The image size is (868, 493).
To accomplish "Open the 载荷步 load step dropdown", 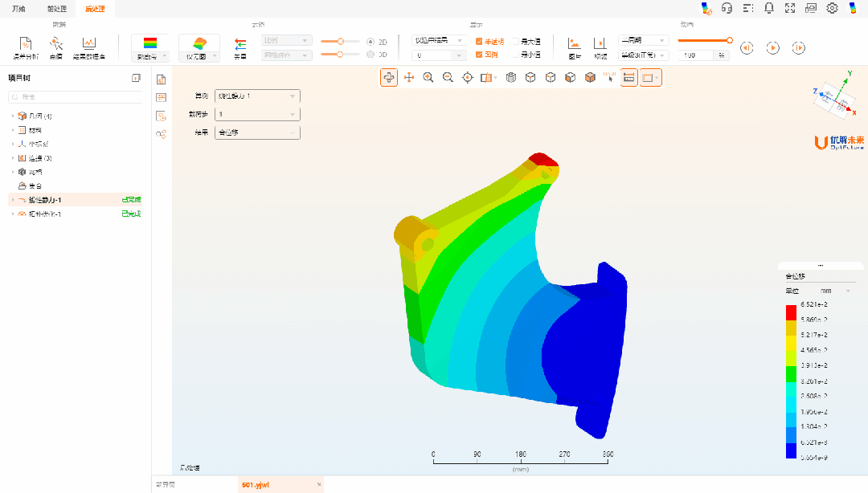I will click(257, 115).
